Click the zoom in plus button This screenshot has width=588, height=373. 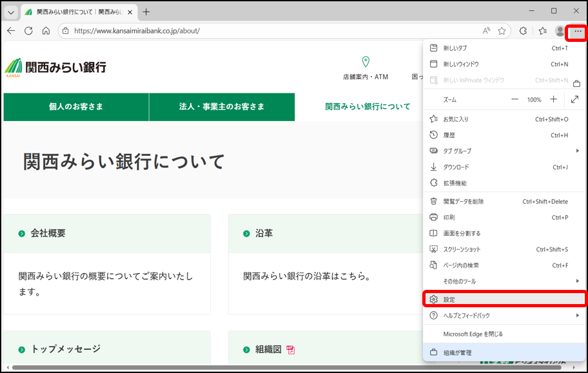click(553, 100)
